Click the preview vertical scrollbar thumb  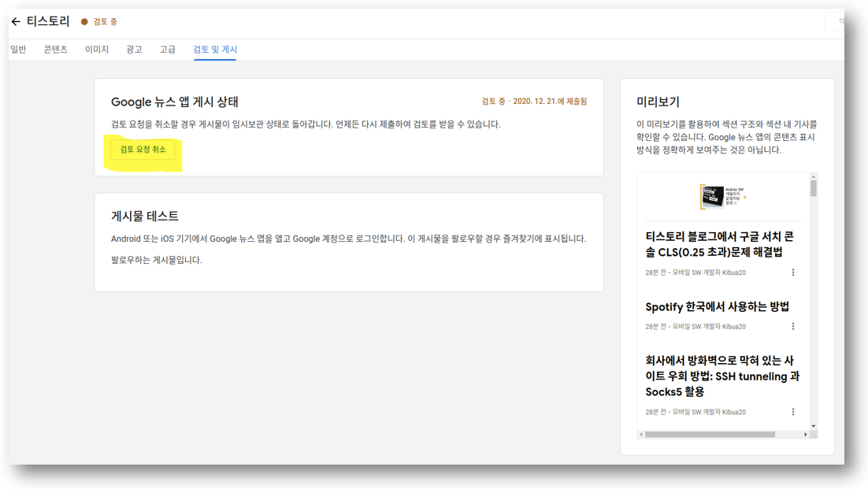click(x=813, y=188)
